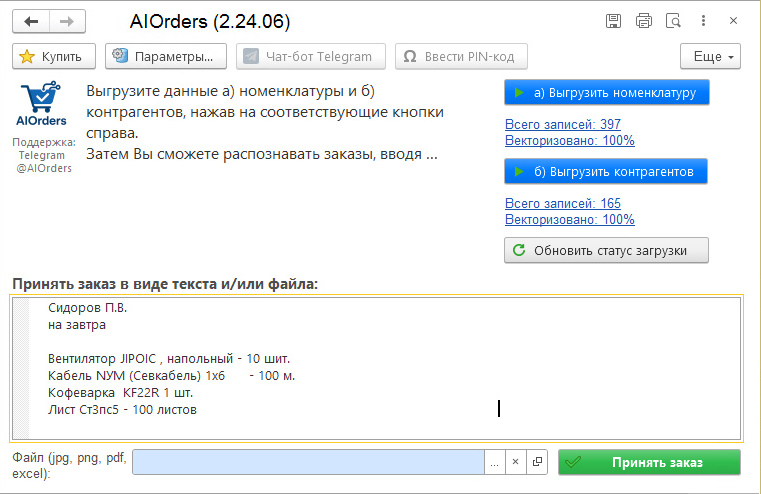The height and width of the screenshot is (494, 761).
Task: Click the open-file icon beside file field
Action: [537, 462]
